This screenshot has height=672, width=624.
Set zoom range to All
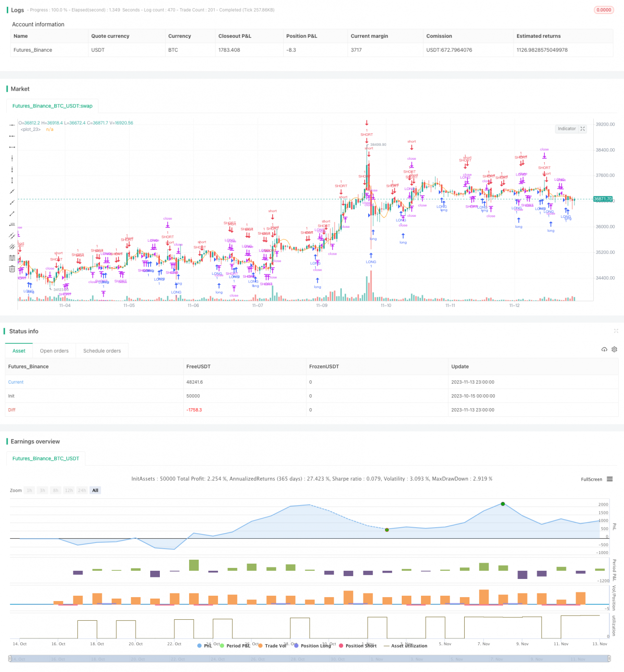point(95,490)
